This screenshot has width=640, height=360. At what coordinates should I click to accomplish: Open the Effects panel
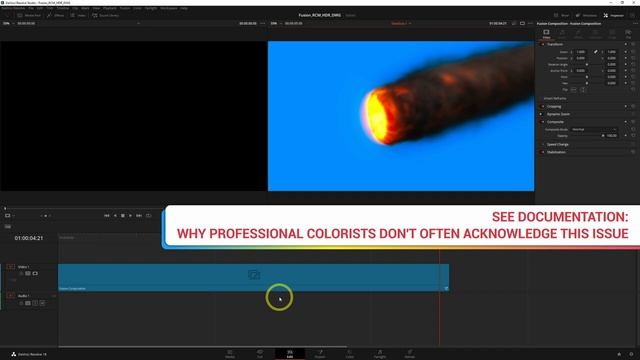click(x=56, y=15)
